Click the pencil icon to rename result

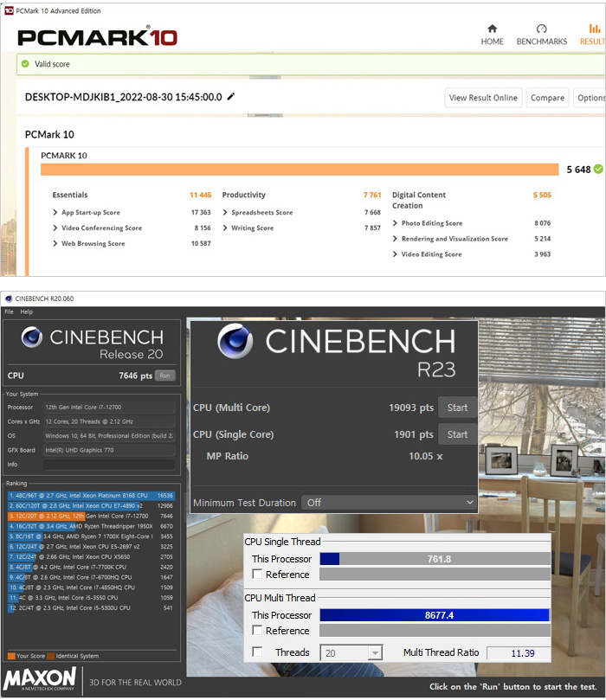(x=231, y=96)
